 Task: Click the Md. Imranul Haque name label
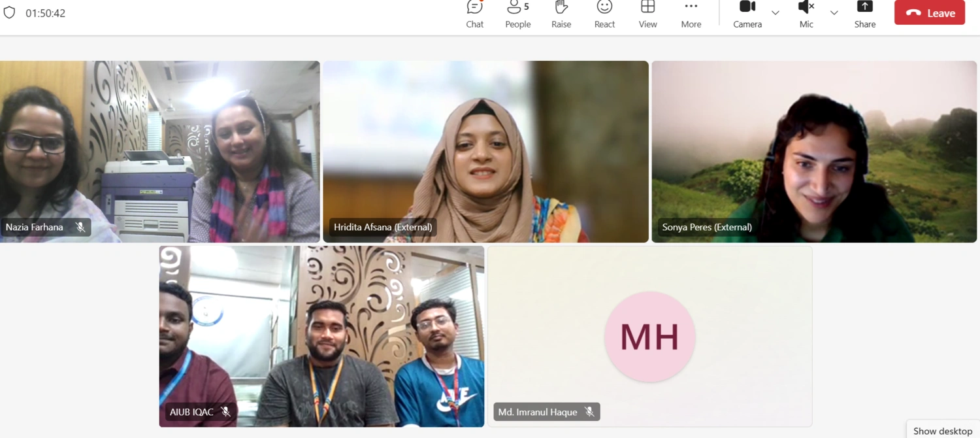click(538, 412)
